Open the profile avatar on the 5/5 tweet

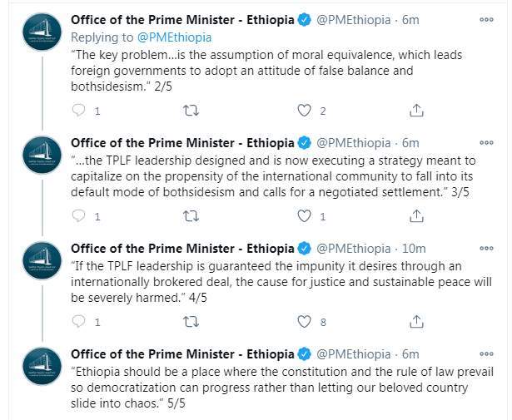click(42, 368)
